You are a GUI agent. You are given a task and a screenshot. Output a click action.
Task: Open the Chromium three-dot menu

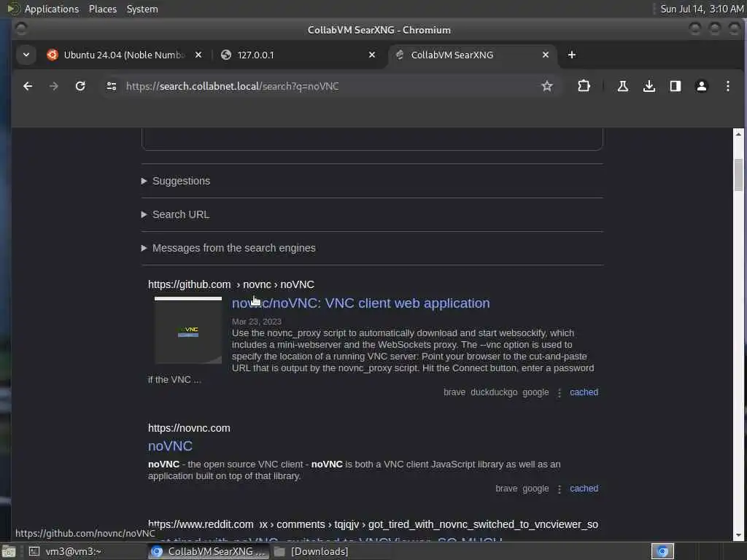[x=727, y=86]
